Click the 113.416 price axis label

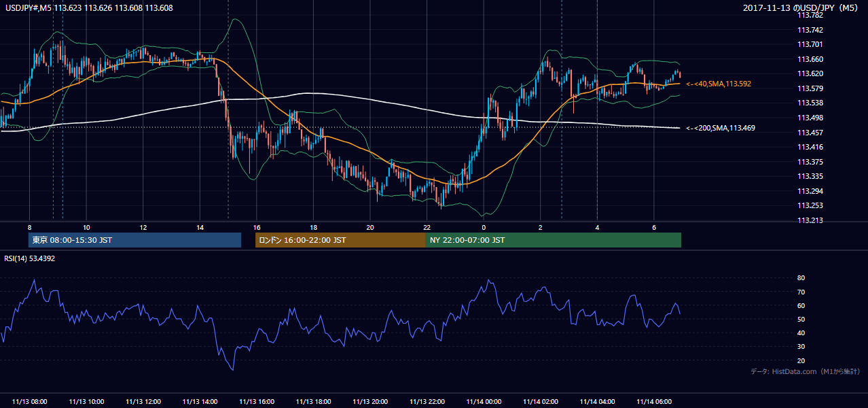point(810,147)
